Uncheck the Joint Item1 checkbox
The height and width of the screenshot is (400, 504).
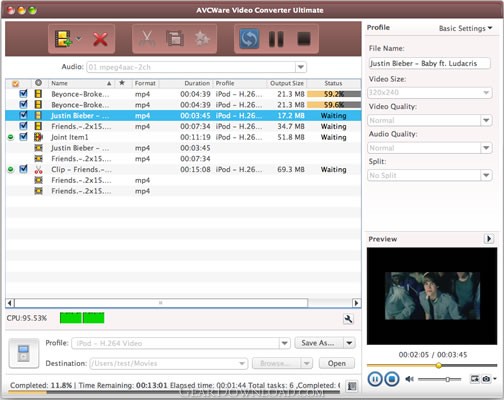pyautogui.click(x=23, y=137)
